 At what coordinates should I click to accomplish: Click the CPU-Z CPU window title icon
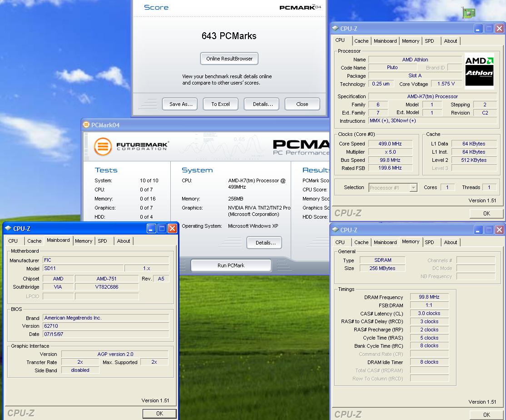click(335, 28)
